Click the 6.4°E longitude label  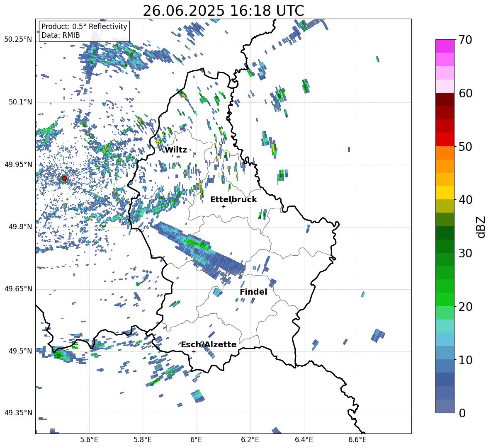[x=304, y=440]
